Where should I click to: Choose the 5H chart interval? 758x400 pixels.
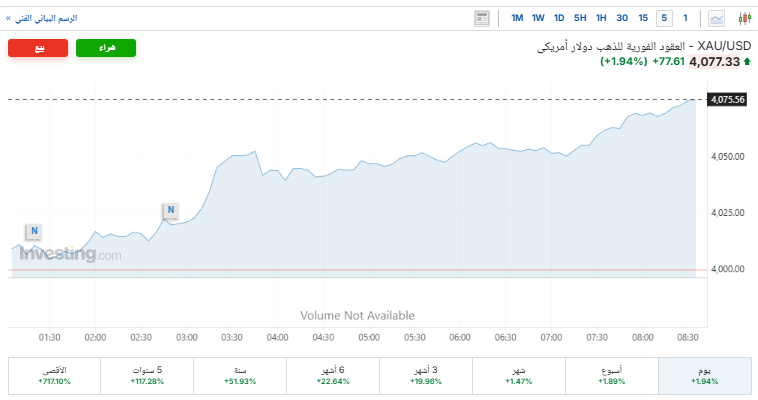point(580,18)
